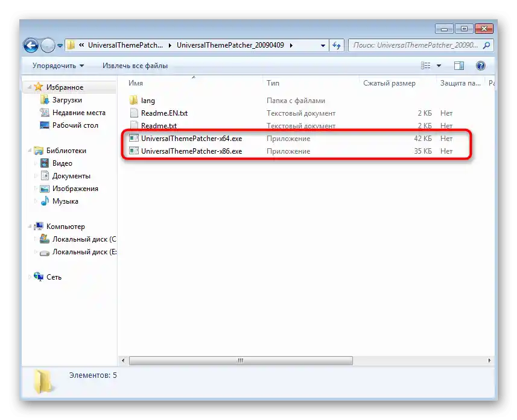Toggle the preview pane icon
The image size is (517, 420).
click(x=458, y=66)
